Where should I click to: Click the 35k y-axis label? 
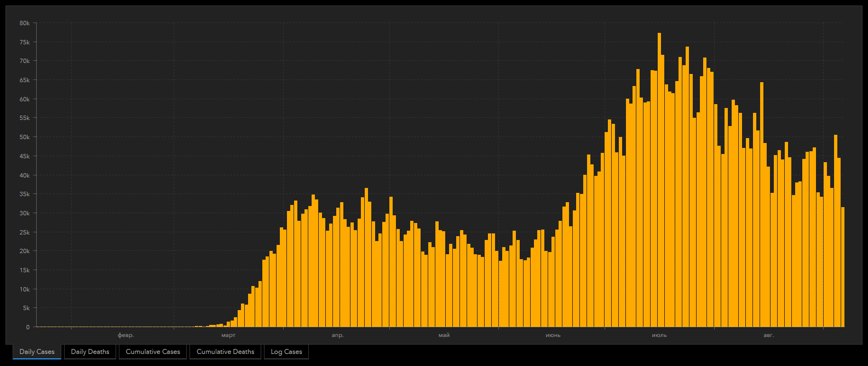tap(24, 194)
